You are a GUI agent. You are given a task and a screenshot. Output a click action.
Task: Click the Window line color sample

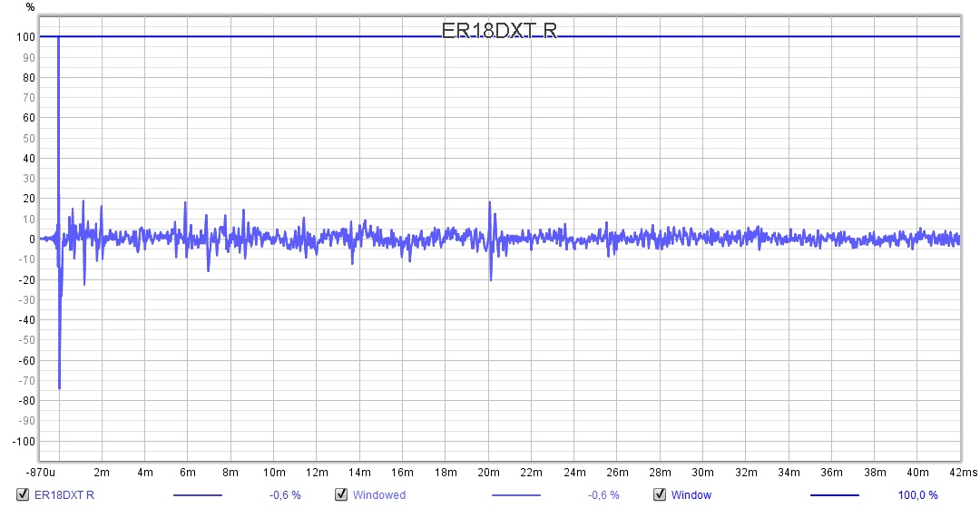click(835, 495)
